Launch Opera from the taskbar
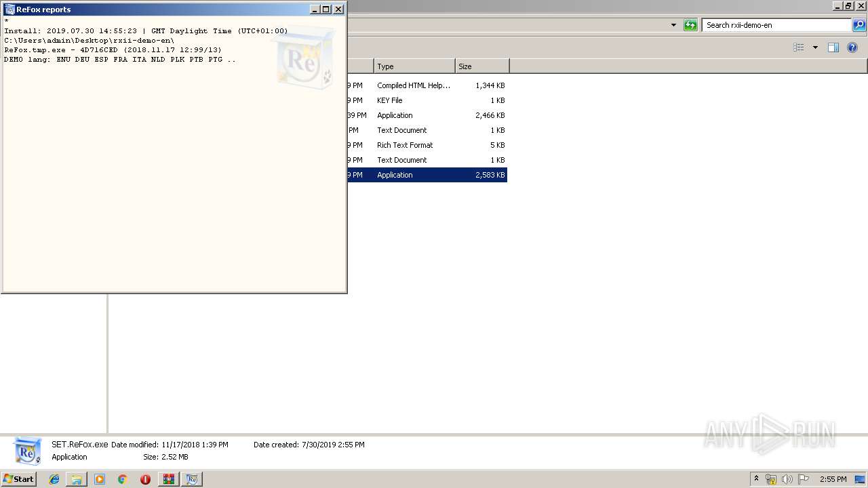Image resolution: width=868 pixels, height=488 pixels. pos(145,479)
